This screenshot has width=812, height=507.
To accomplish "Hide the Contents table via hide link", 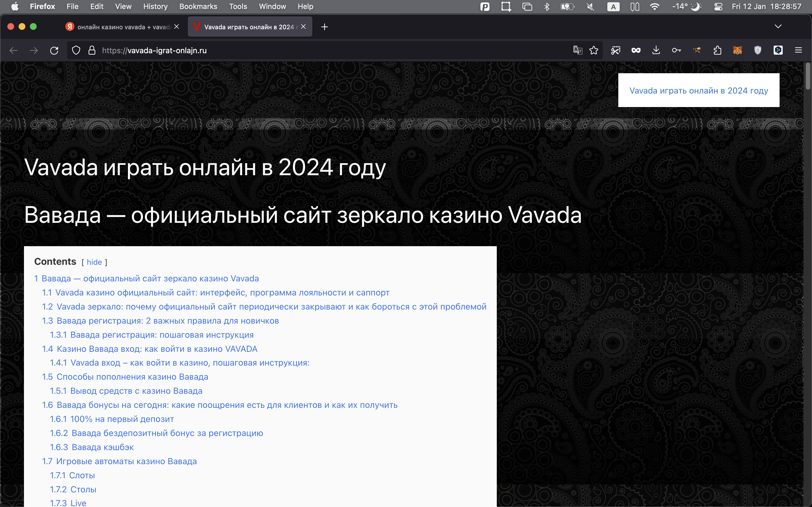I will tap(94, 262).
